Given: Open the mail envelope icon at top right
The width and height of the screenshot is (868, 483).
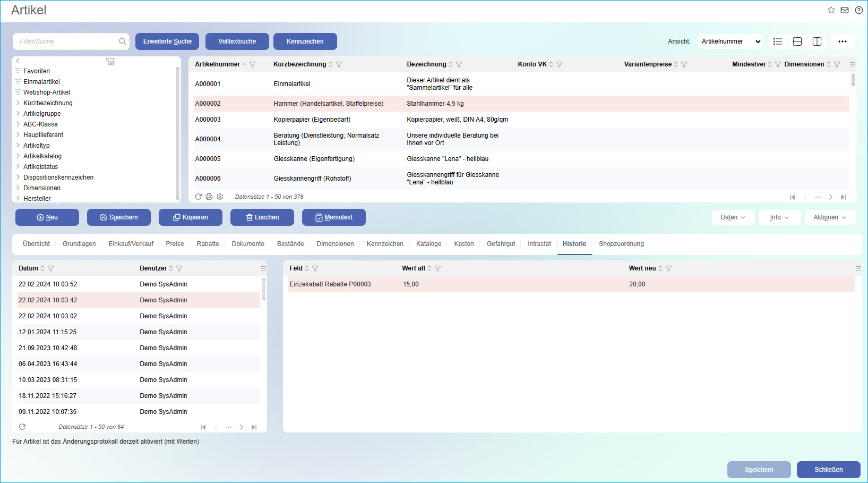Looking at the screenshot, I should 845,10.
